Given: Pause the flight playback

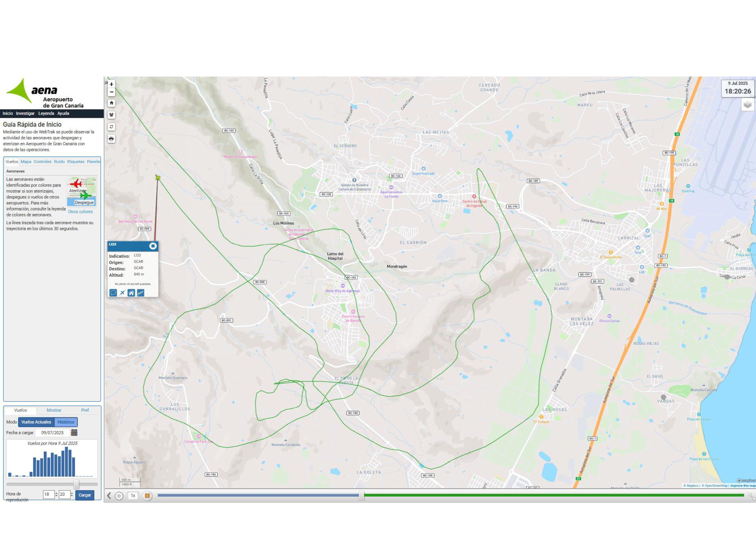Looking at the screenshot, I should pos(147,496).
